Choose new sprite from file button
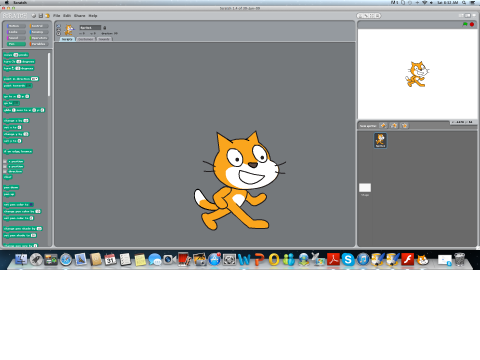 pos(394,126)
